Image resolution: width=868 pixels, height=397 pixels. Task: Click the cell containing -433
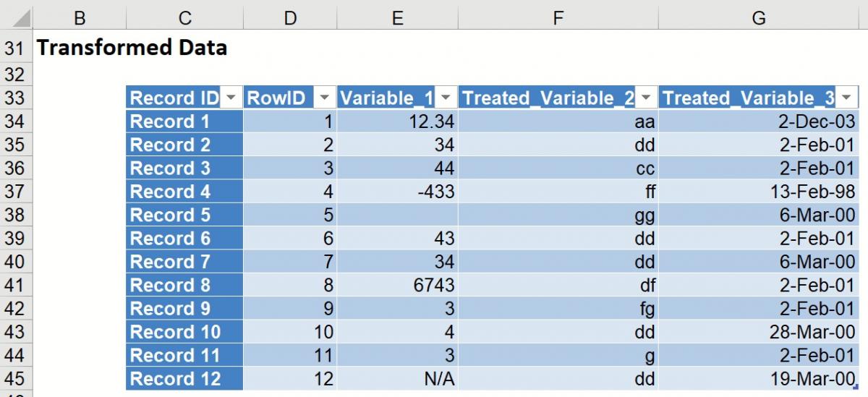tap(397, 192)
